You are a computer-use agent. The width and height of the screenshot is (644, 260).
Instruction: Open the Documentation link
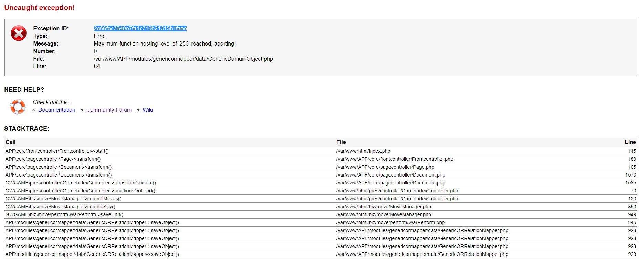tap(57, 110)
